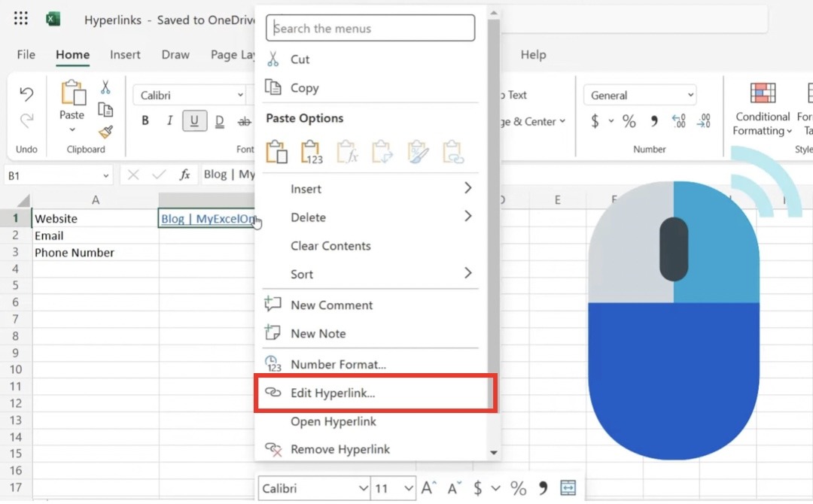The height and width of the screenshot is (504, 813).
Task: Expand the Delete submenu
Action: coord(371,217)
